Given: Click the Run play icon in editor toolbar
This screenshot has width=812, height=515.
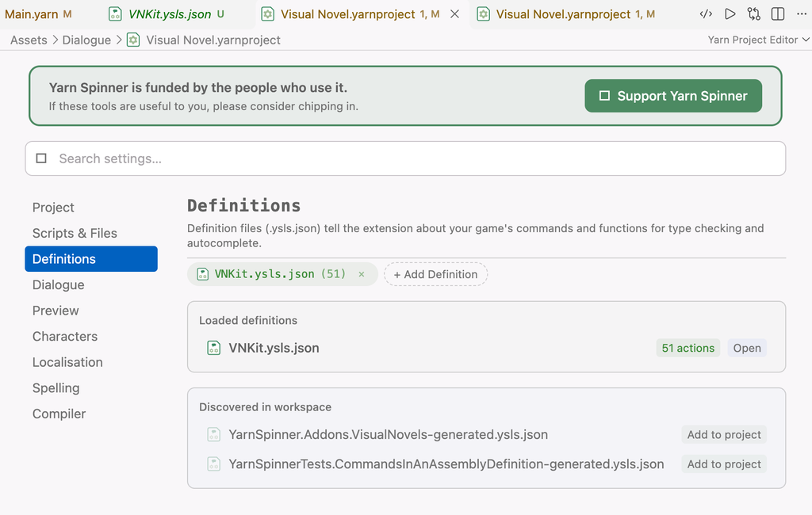Looking at the screenshot, I should [730, 14].
